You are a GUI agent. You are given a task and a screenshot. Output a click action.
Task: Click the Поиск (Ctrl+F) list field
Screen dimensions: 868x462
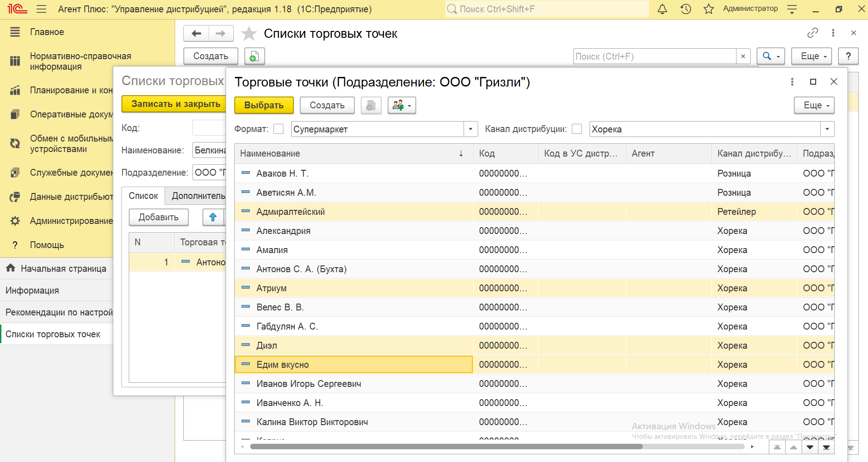coord(655,56)
